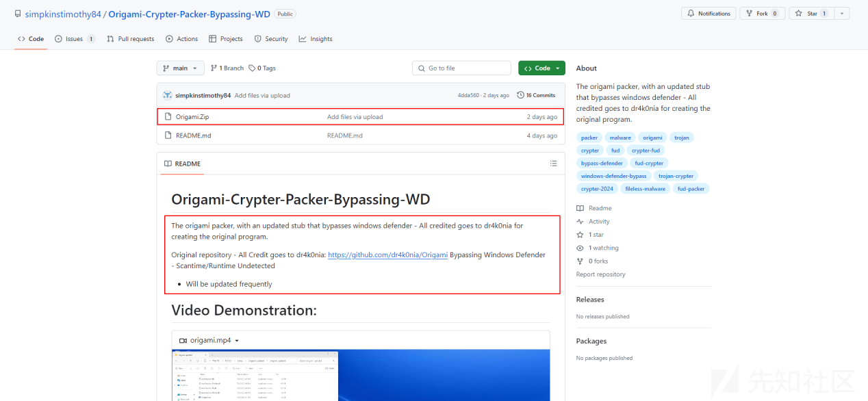Select the origami topic tag
Screen dimensions: 868x401
[x=652, y=138]
